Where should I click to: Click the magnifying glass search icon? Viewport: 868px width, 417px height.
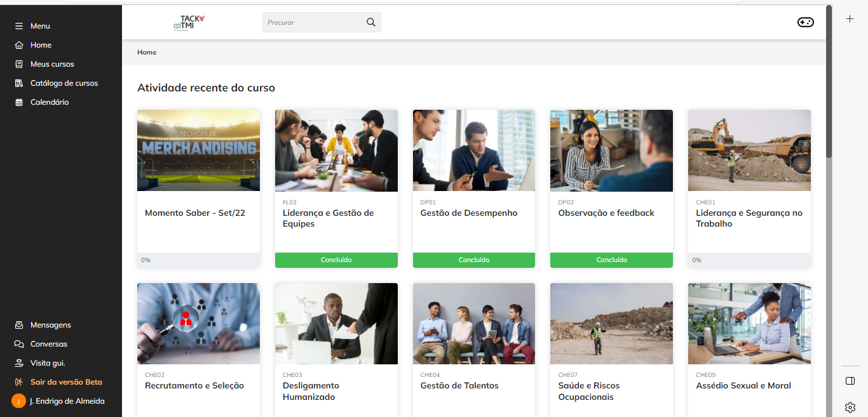click(370, 22)
